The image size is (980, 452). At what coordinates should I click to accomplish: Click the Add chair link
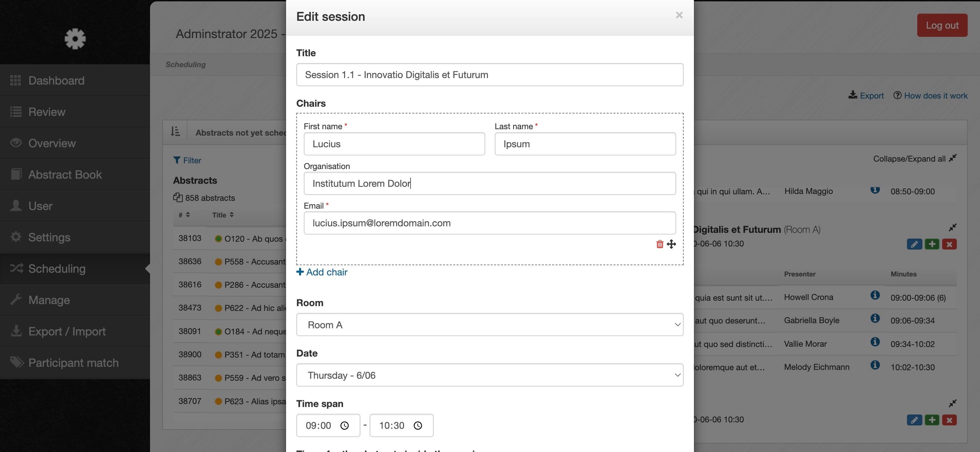point(322,272)
